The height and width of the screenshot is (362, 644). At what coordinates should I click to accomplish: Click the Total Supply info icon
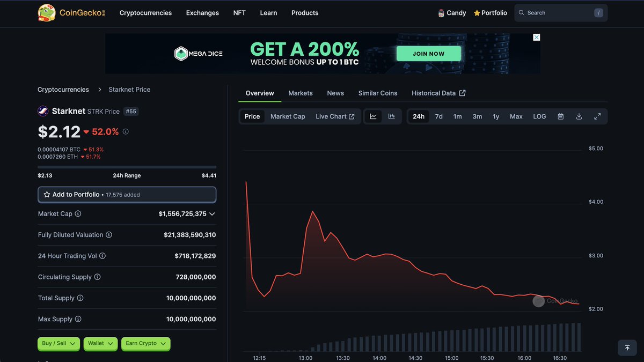pyautogui.click(x=80, y=298)
